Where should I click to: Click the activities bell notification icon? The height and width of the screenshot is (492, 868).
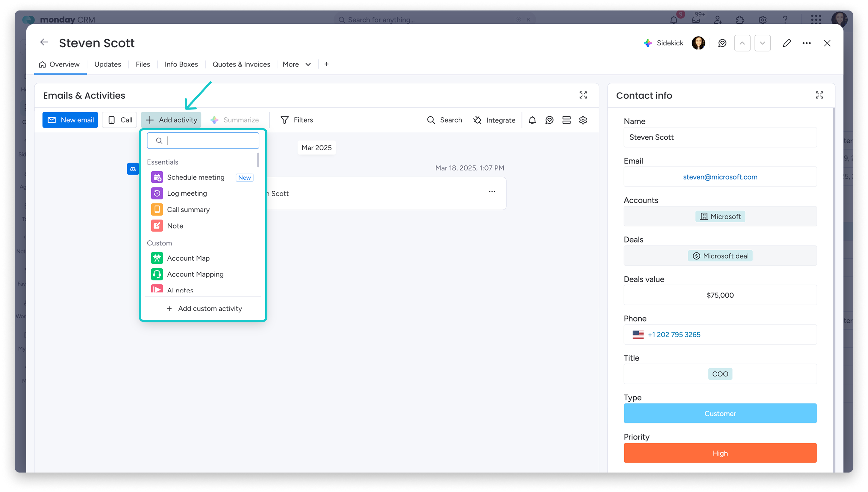(532, 120)
